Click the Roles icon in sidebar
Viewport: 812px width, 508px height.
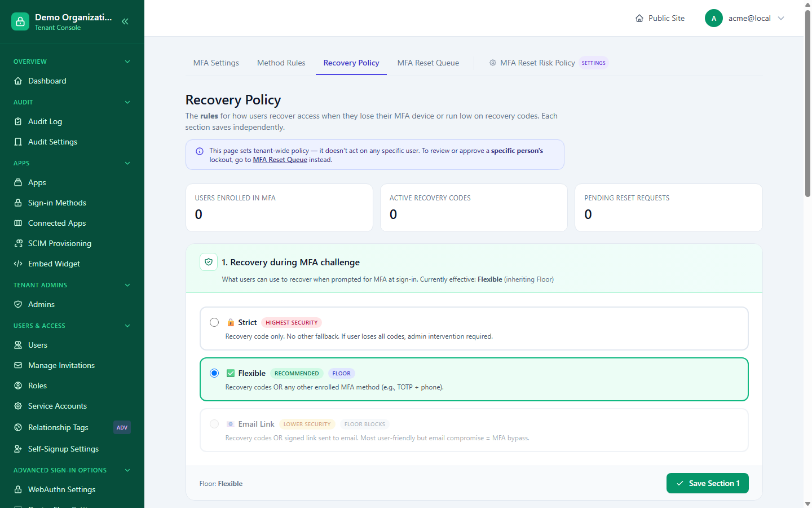18,386
